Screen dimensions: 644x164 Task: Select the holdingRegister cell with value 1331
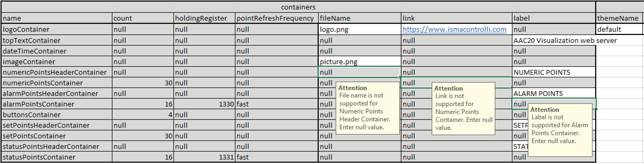(x=204, y=157)
